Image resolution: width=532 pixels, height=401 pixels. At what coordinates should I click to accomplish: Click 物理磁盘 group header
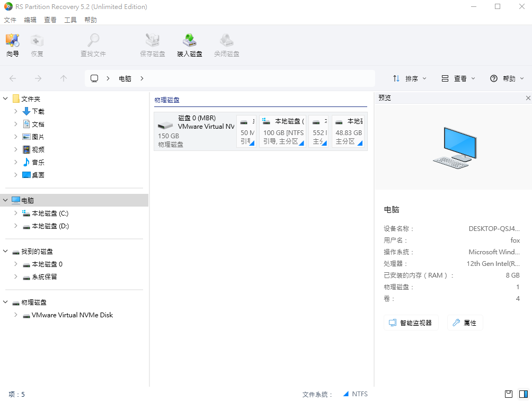(167, 100)
